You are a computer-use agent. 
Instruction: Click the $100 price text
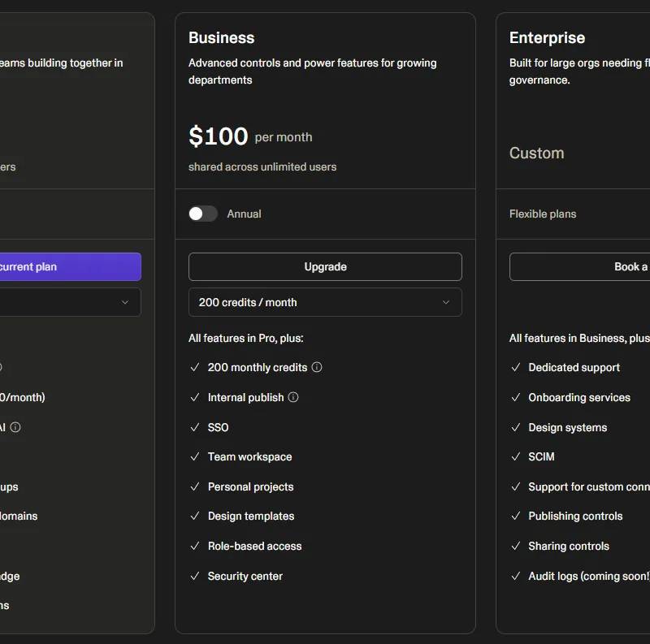coord(218,136)
